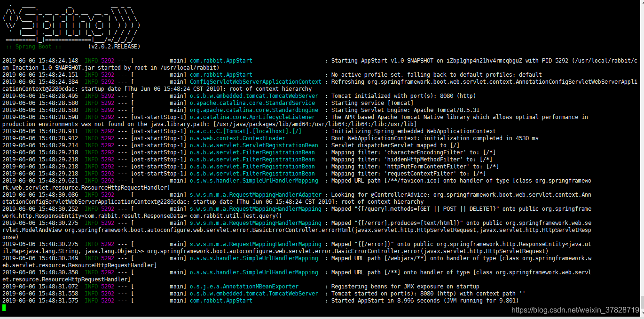The image size is (644, 319).
Task: Click the 'httpPutFormContentFilter' mapping line
Action: [x=415, y=167]
